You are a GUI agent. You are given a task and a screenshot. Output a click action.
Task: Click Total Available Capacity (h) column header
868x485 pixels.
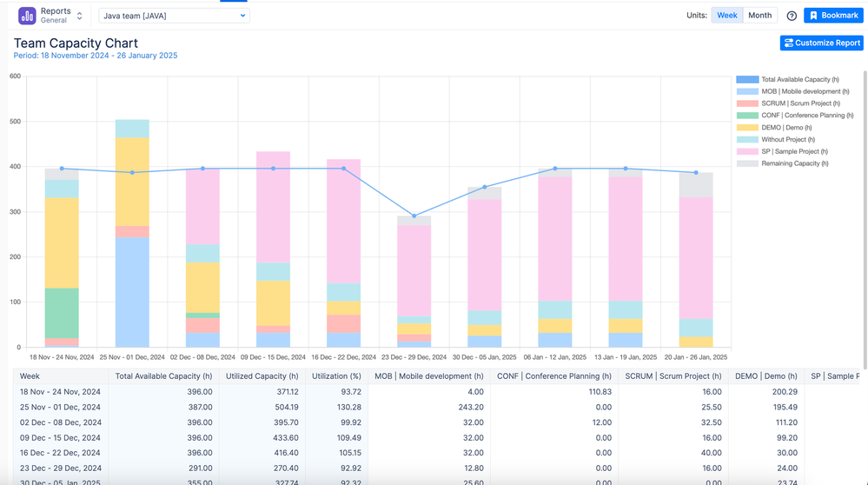point(164,376)
